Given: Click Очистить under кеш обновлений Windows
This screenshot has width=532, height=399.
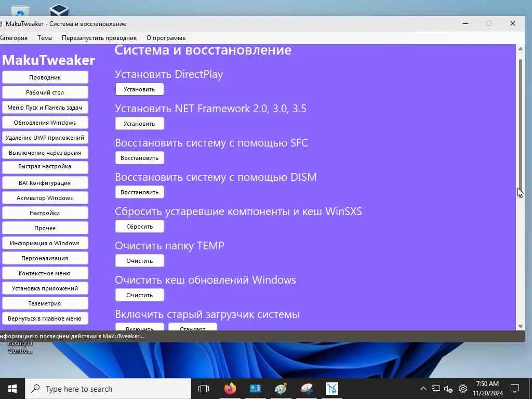Looking at the screenshot, I should [x=139, y=295].
